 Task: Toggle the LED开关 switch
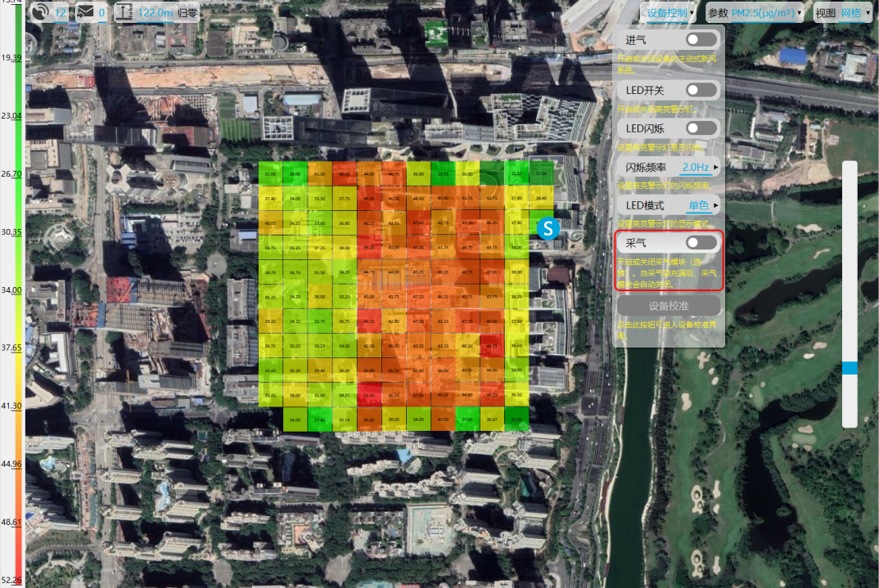(x=701, y=90)
